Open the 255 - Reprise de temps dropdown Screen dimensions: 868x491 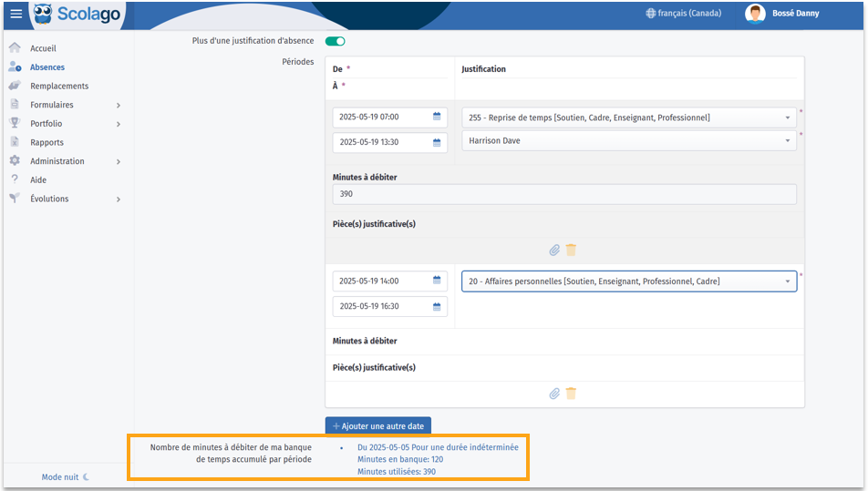coord(629,118)
